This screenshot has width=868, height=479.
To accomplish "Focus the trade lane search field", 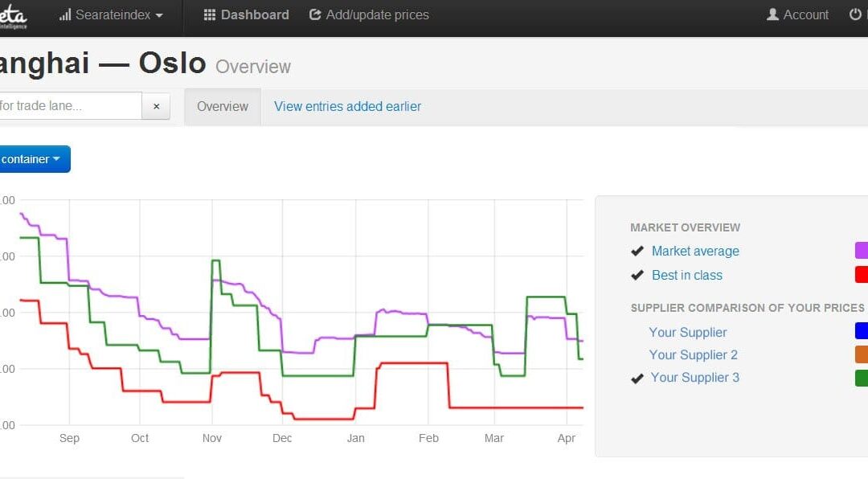I will coord(71,106).
